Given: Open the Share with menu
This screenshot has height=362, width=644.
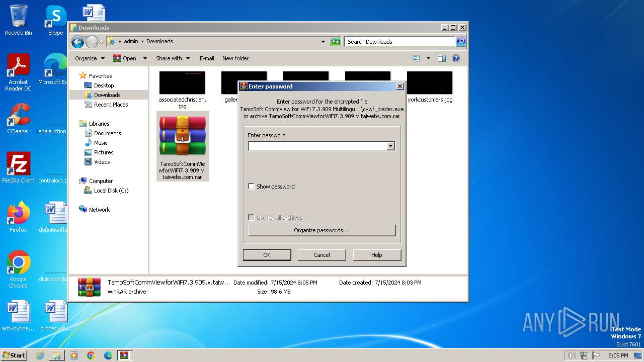Looking at the screenshot, I should coord(173,58).
